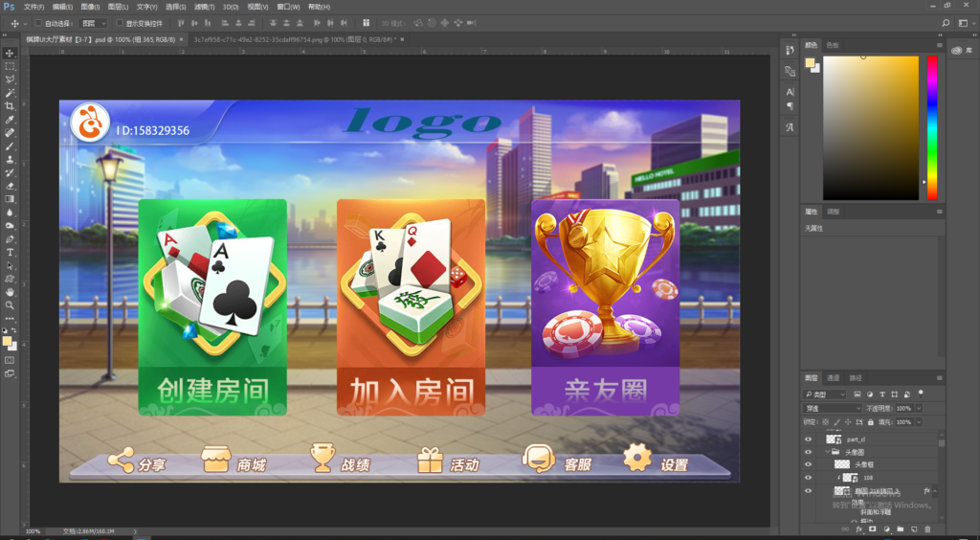Screen dimensions: 980x540
Task: Enable the 自动选择 checkbox
Action: (38, 22)
